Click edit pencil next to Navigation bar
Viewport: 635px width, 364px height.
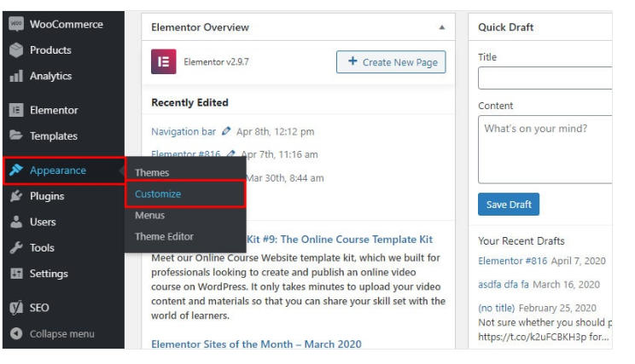point(226,131)
